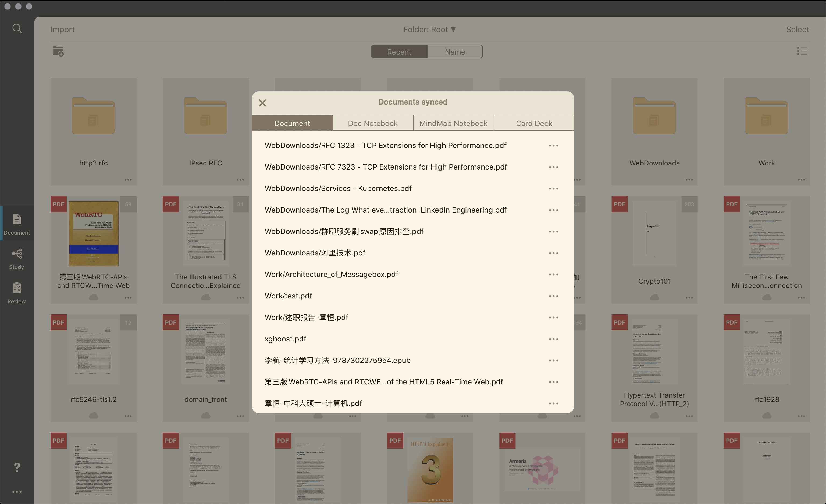826x504 pixels.
Task: Sort documents by Name
Action: pyautogui.click(x=455, y=52)
